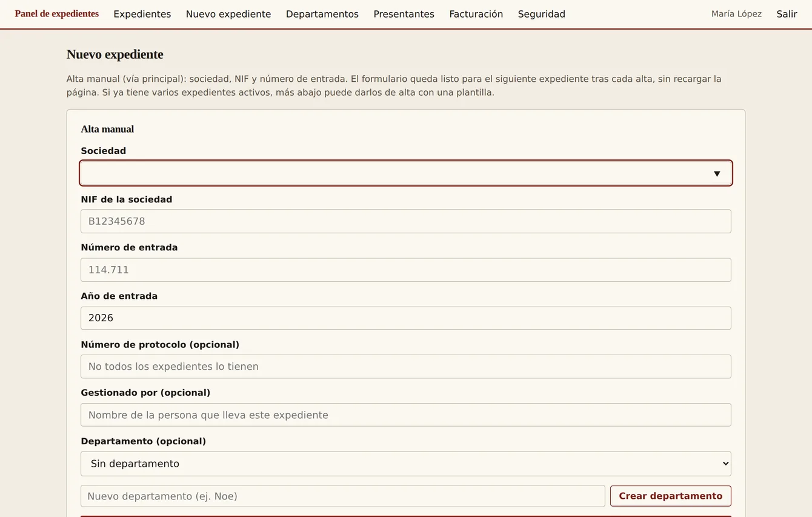This screenshot has height=517, width=812.
Task: Click the Crear departamento button
Action: [671, 496]
